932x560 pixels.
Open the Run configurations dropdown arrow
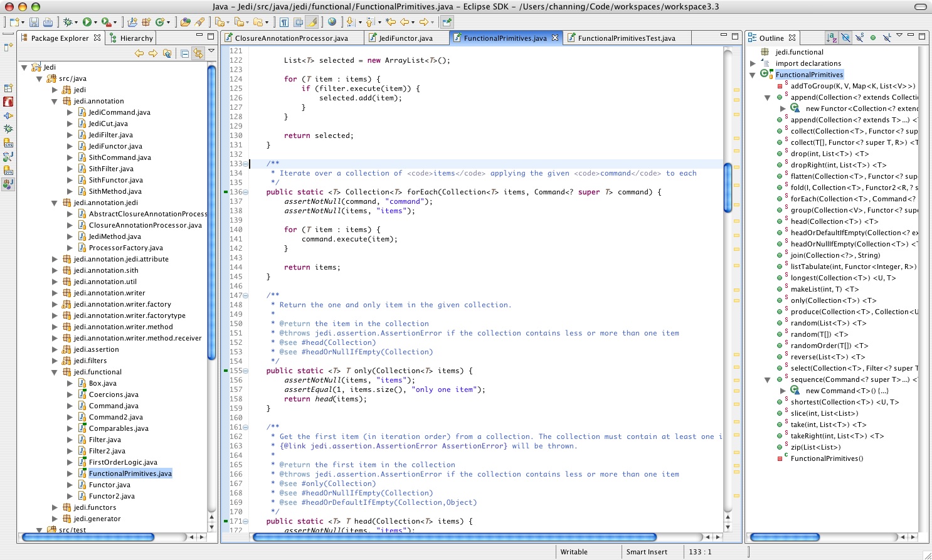tap(95, 23)
